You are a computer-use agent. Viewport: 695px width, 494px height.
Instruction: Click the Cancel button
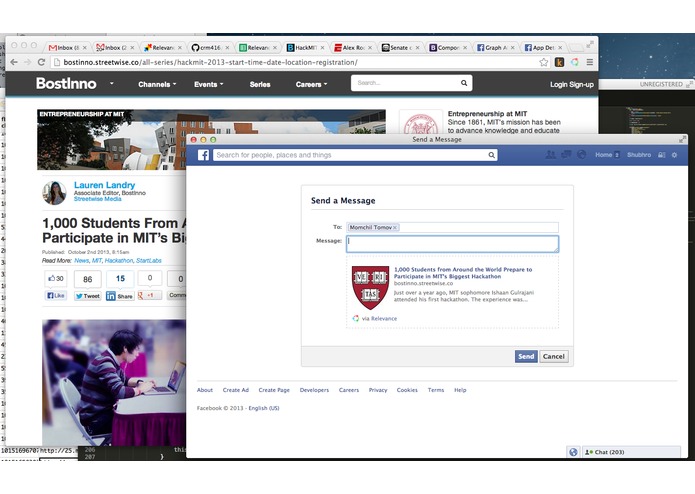(x=554, y=356)
